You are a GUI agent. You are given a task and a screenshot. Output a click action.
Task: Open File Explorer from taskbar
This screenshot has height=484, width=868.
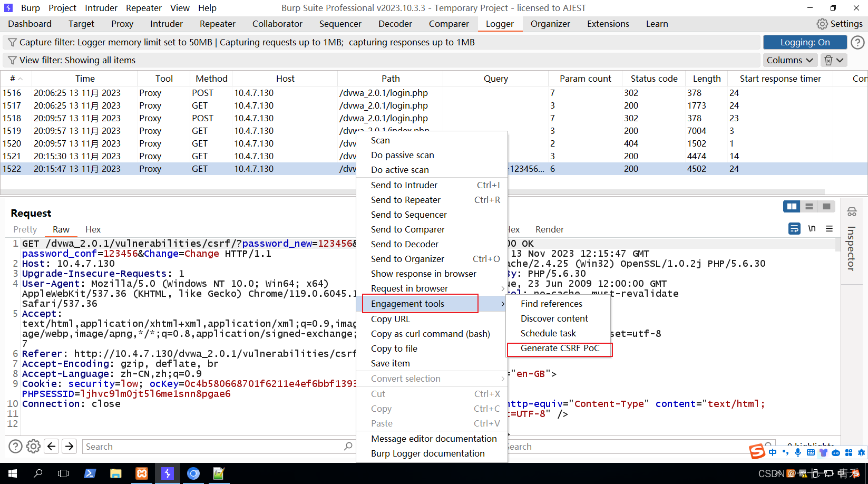click(115, 473)
